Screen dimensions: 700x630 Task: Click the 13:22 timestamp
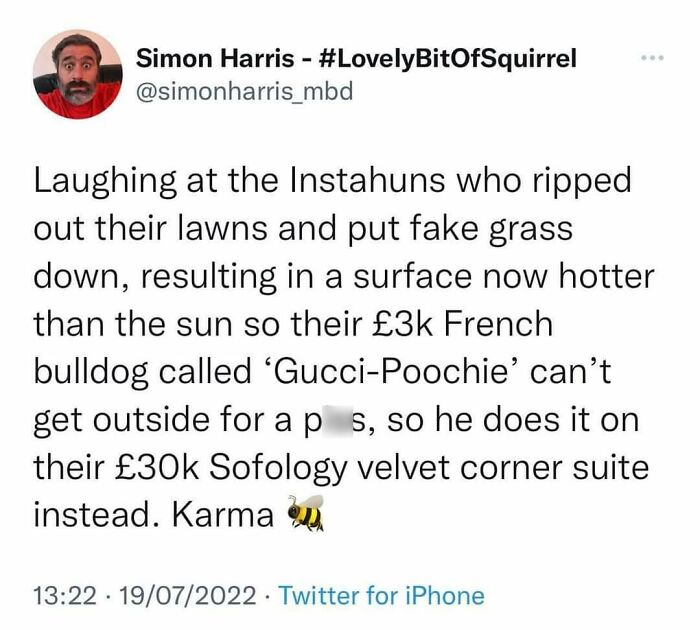[x=65, y=596]
